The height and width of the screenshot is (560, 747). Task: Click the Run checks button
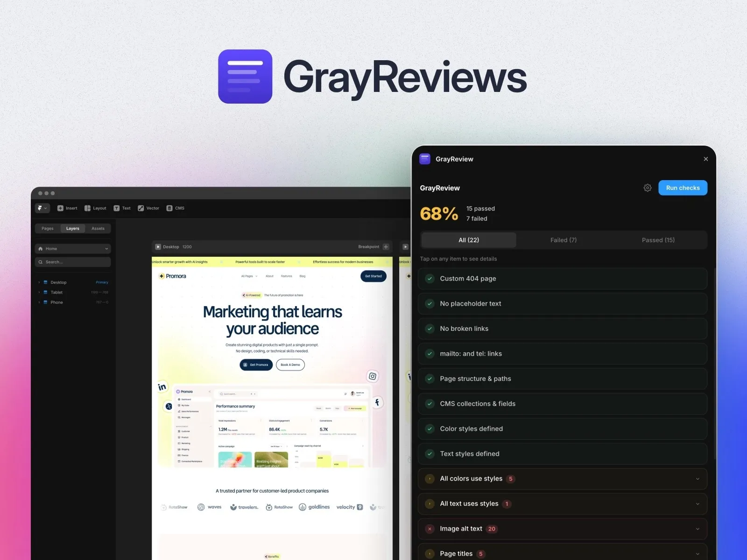[683, 188]
